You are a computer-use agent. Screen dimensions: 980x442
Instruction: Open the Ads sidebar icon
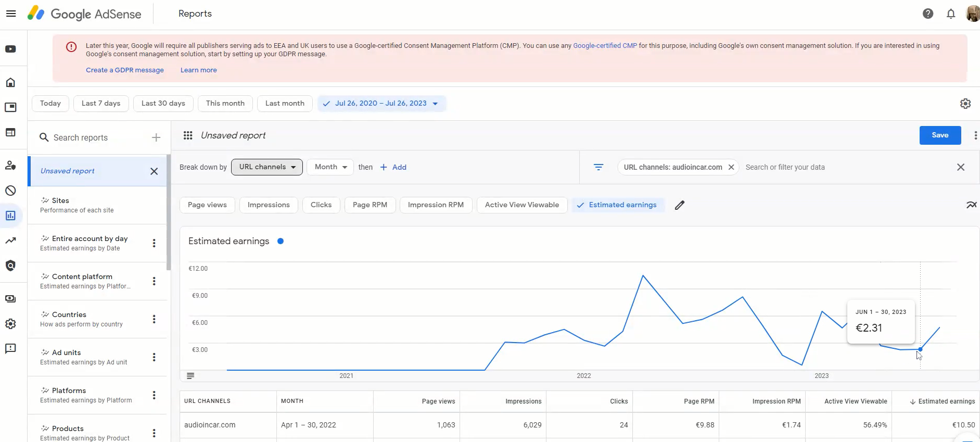pos(10,107)
